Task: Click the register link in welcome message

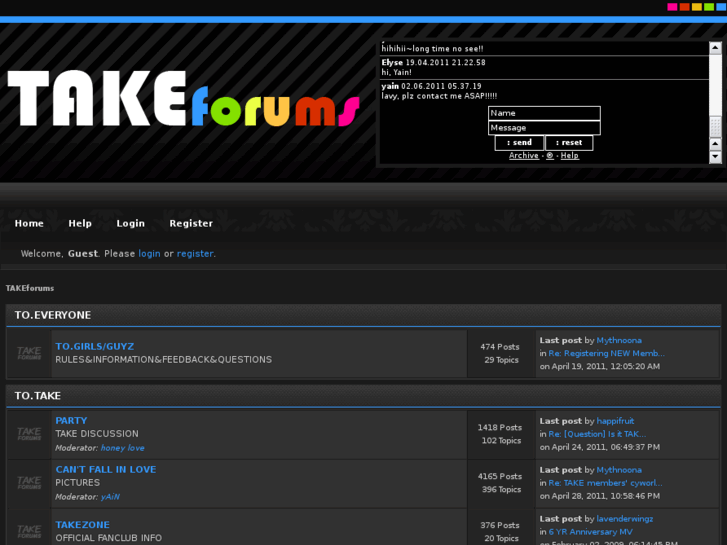Action: (195, 254)
